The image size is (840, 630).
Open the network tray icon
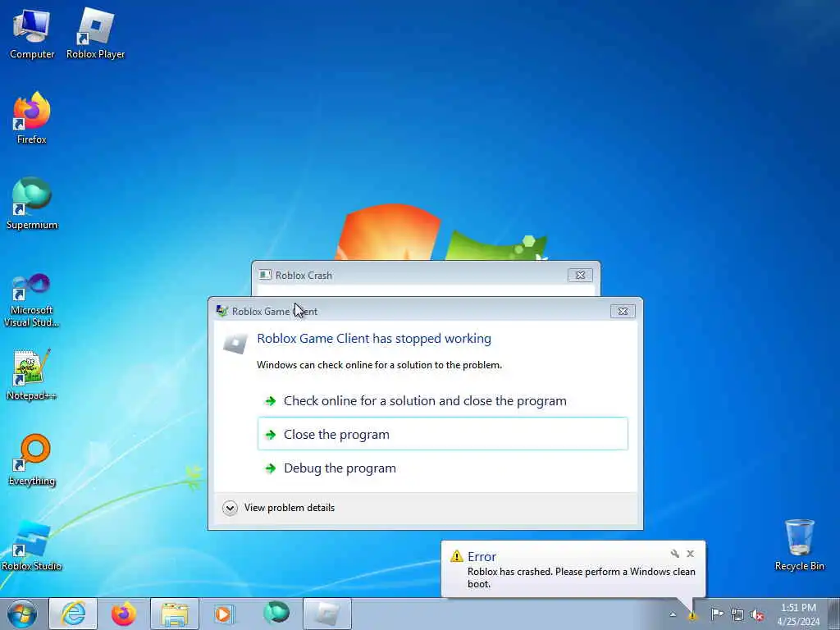[737, 615]
